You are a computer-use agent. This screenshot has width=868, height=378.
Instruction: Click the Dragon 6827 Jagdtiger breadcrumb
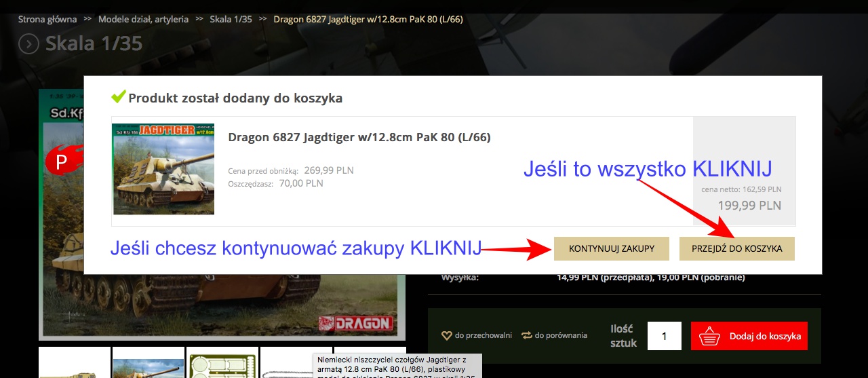pos(368,19)
